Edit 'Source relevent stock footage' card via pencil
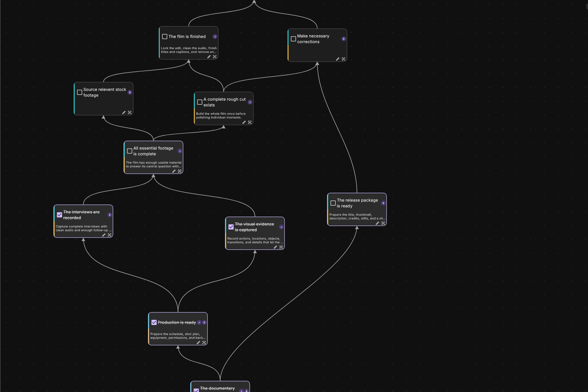The height and width of the screenshot is (392, 588). pyautogui.click(x=124, y=112)
